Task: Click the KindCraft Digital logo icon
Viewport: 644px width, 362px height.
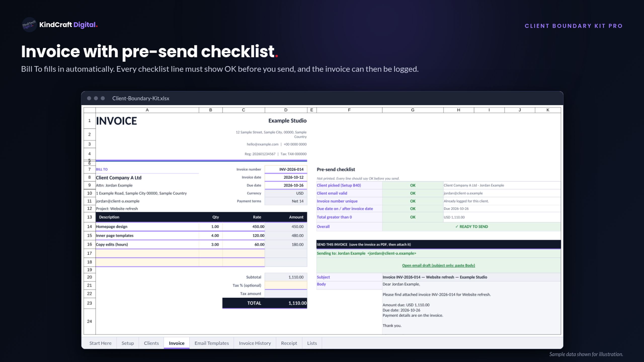Action: coord(29,25)
